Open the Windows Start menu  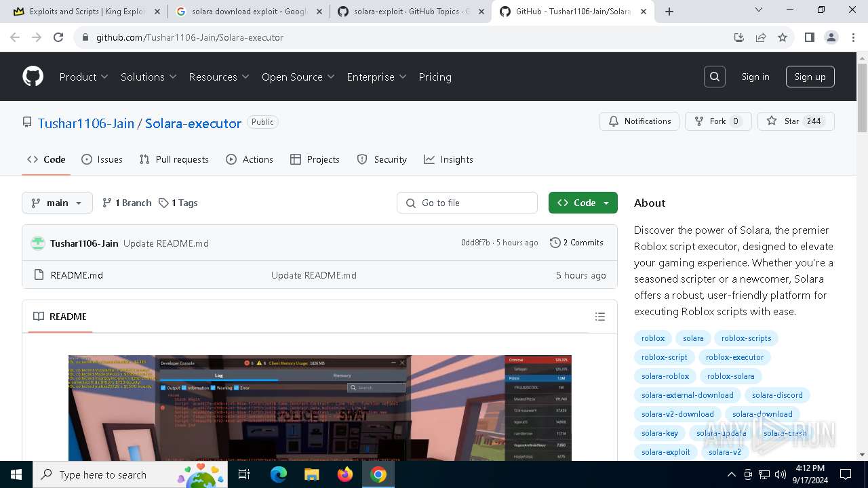[16, 474]
